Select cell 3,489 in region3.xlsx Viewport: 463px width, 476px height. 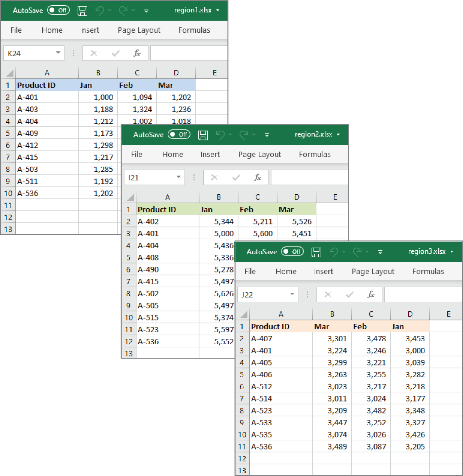[332, 447]
